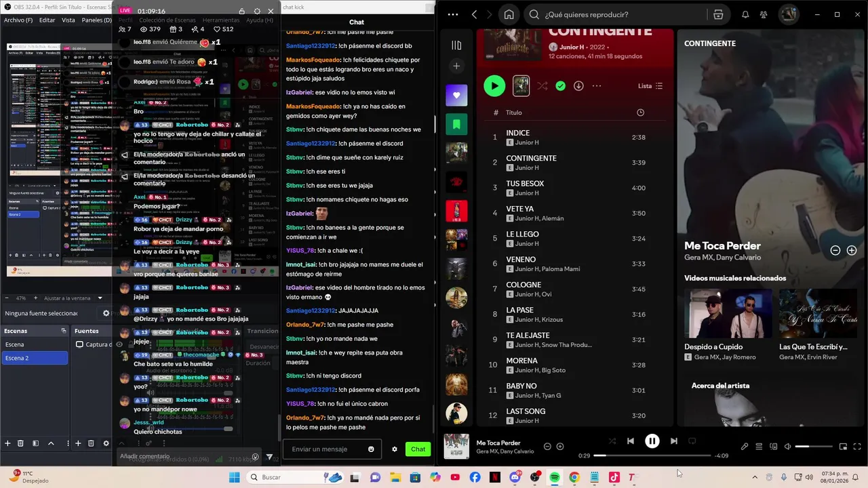Open the Spotify three-dot main menu

(453, 14)
